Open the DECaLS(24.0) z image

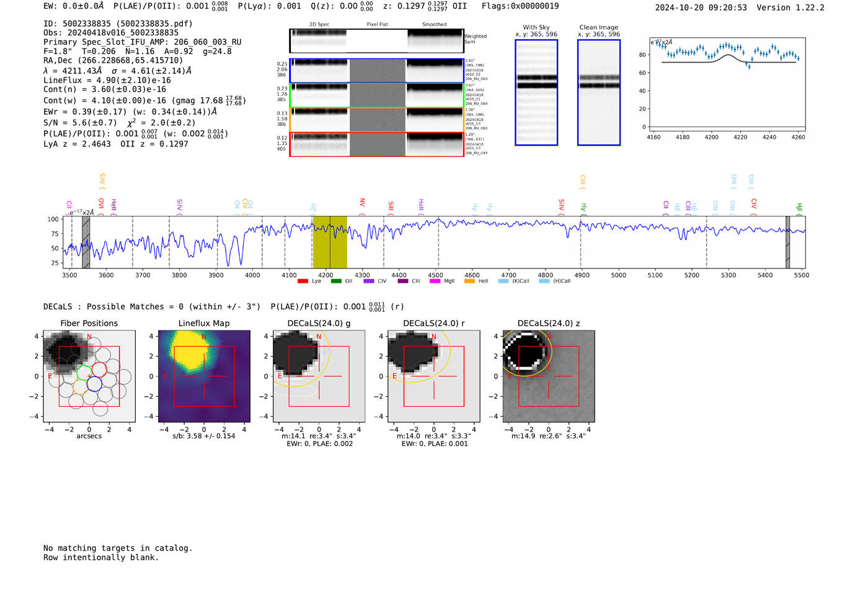pyautogui.click(x=549, y=376)
